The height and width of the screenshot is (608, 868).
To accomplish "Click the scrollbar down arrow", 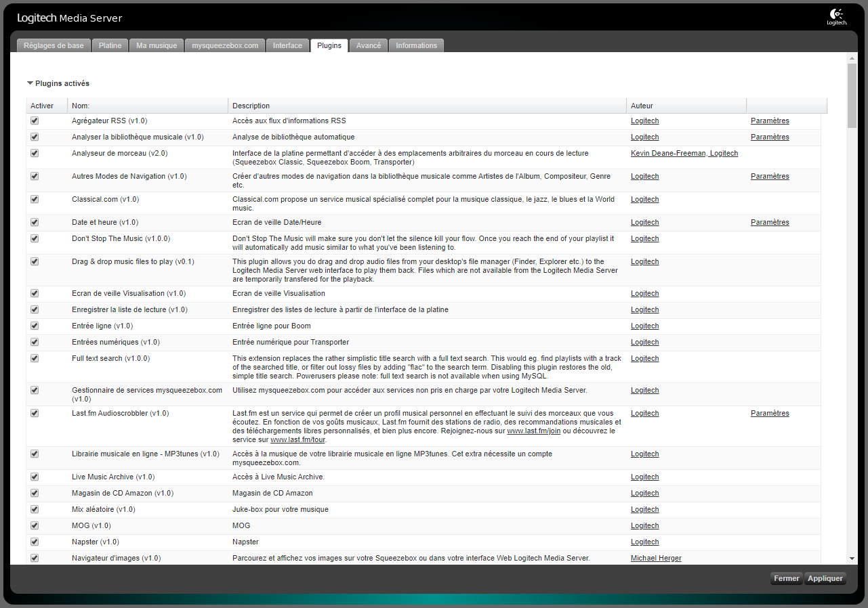I will (x=852, y=559).
